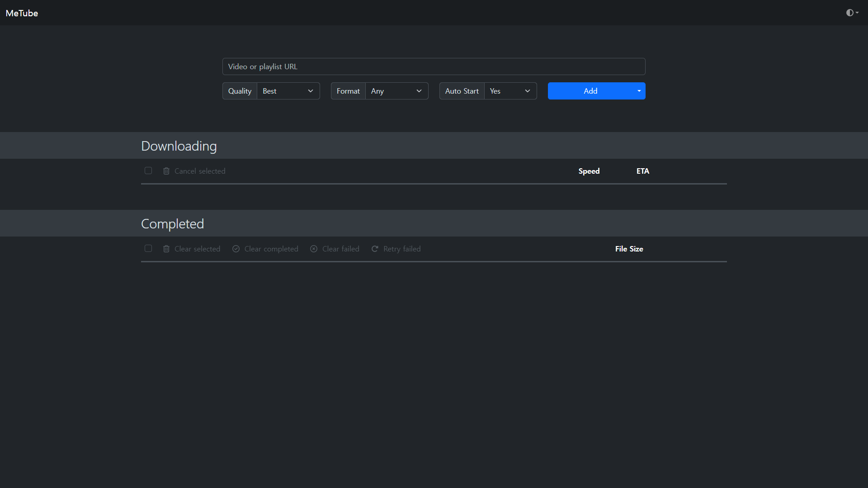
Task: Expand the Format dropdown showing Any
Action: point(396,91)
